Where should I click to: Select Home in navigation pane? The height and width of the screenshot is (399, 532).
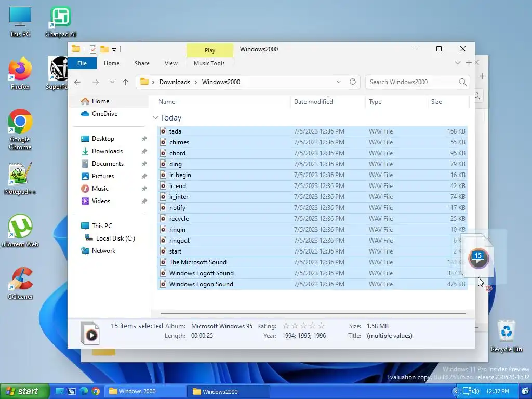coord(109,101)
